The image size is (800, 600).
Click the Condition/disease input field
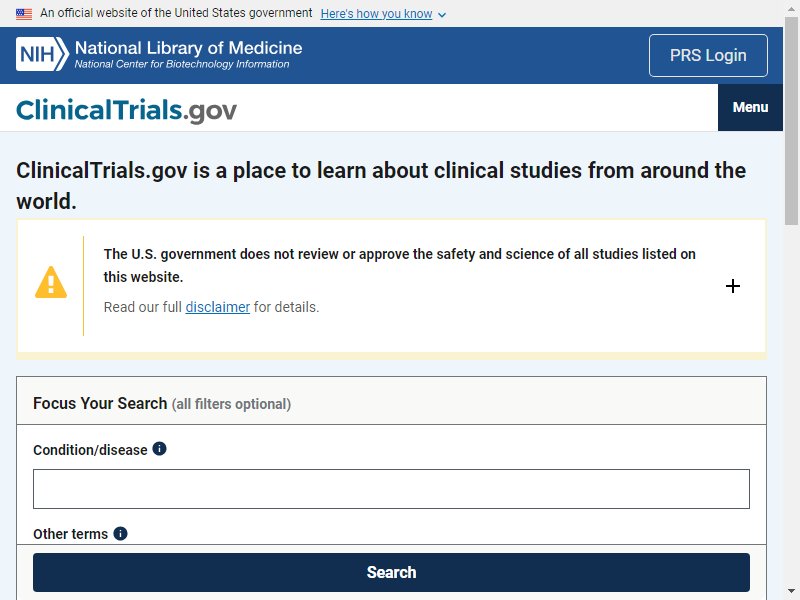pos(391,489)
